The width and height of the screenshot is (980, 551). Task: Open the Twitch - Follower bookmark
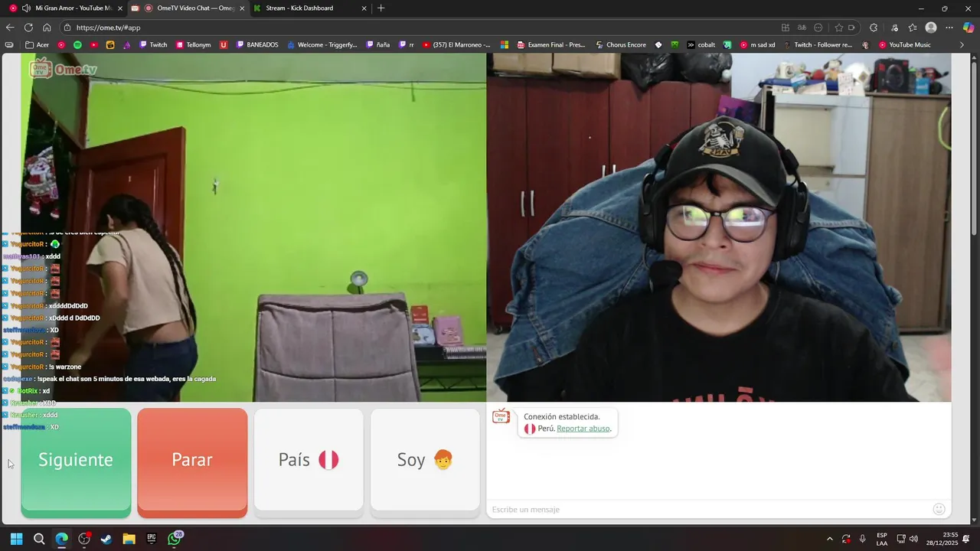click(818, 45)
